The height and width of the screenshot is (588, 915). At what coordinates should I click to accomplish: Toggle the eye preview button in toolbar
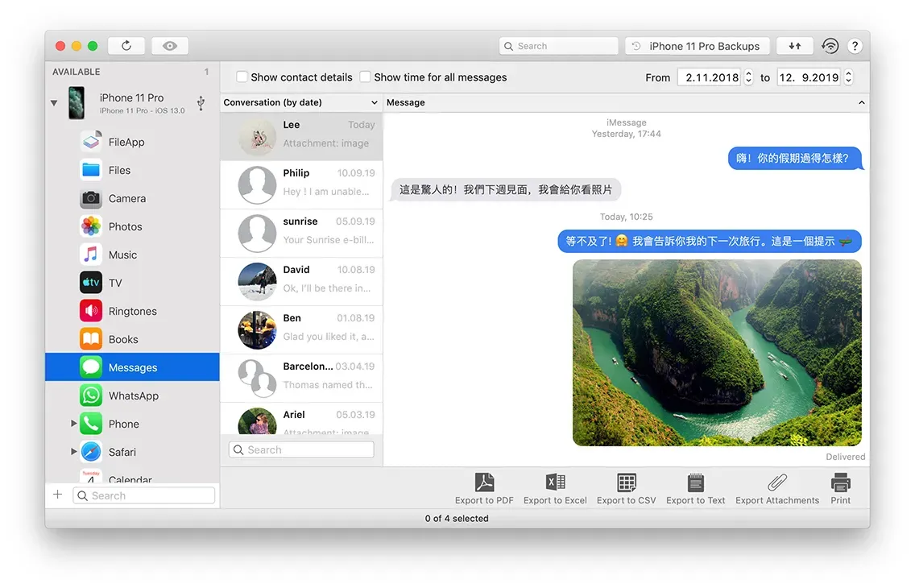169,45
